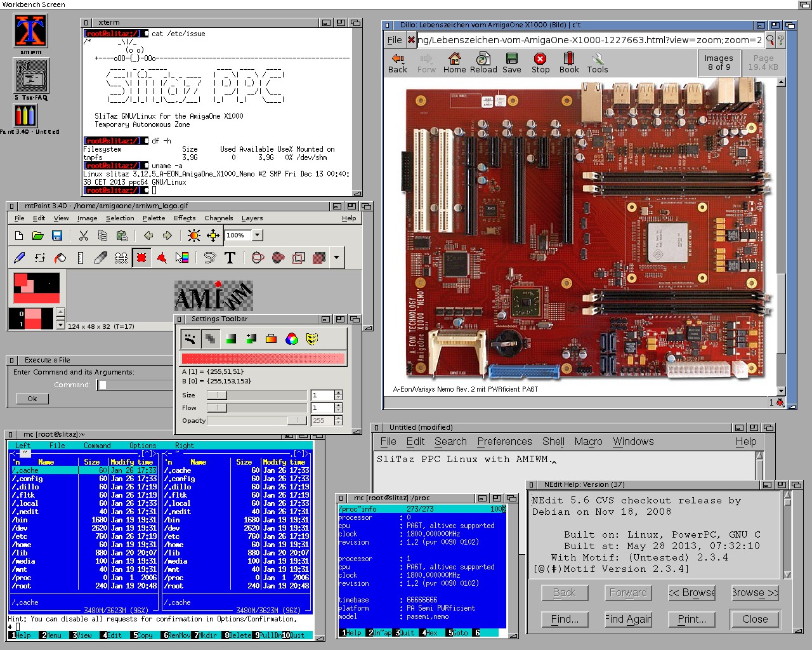Open the Layers menu in mtPaint
Viewport: 812px width, 650px height.
252,218
